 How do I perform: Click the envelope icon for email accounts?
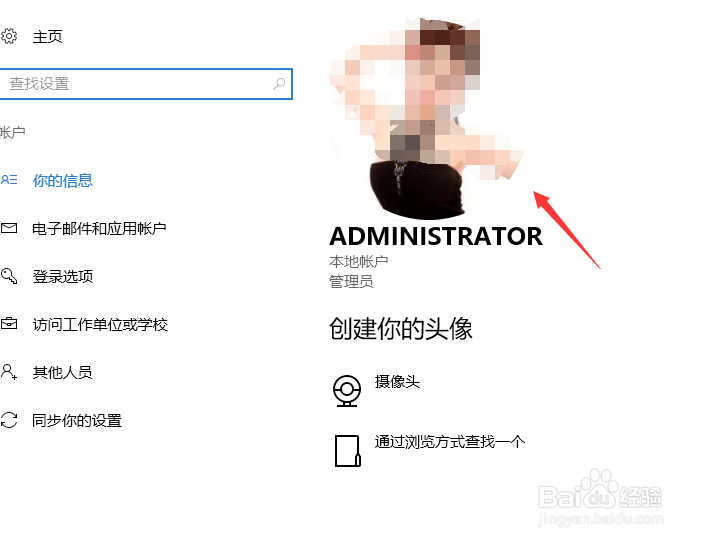pyautogui.click(x=9, y=228)
